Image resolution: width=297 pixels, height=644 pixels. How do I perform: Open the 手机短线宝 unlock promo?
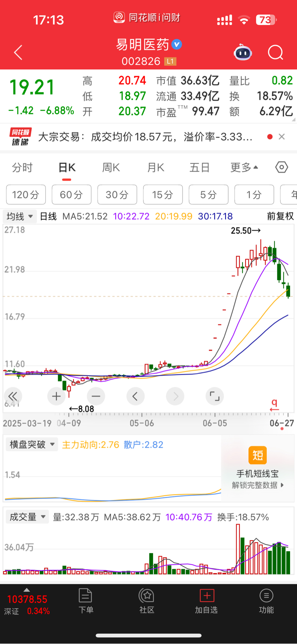[x=258, y=469]
